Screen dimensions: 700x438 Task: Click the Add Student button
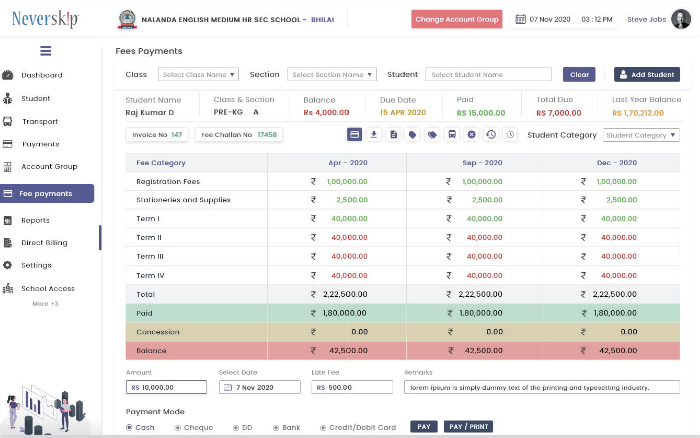click(647, 75)
